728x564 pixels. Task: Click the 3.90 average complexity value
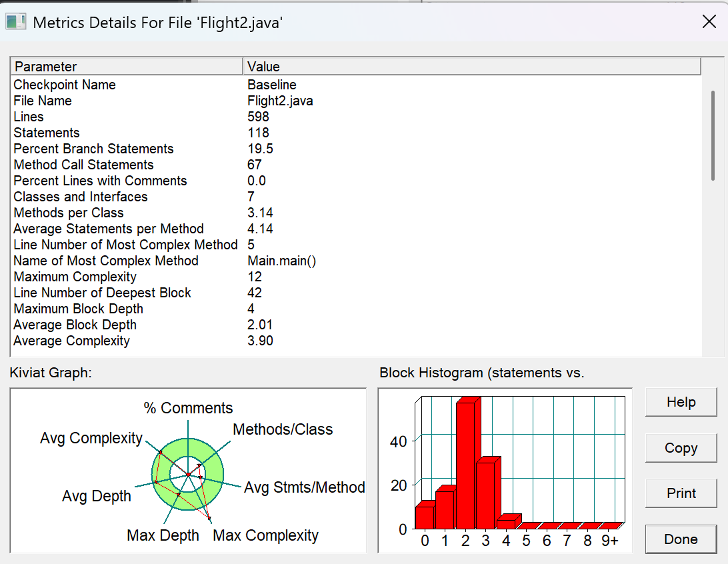[x=260, y=341]
